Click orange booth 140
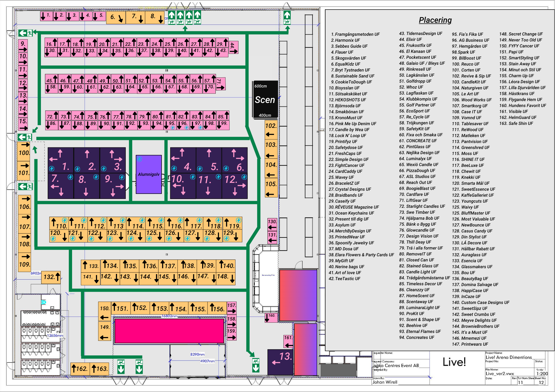The width and height of the screenshot is (555, 392). (225, 266)
